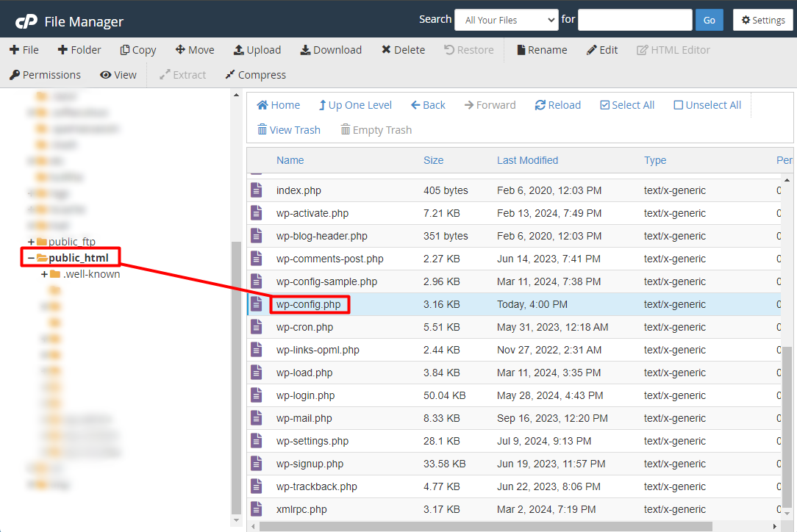Screen dimensions: 797x532
Task: Rename the selected file
Action: click(x=542, y=50)
